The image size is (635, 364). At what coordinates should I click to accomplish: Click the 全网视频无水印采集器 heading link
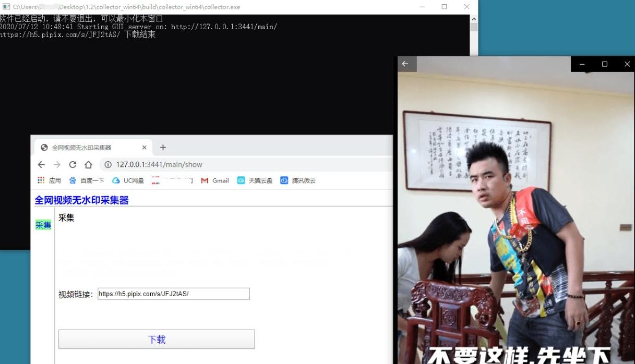tap(81, 200)
